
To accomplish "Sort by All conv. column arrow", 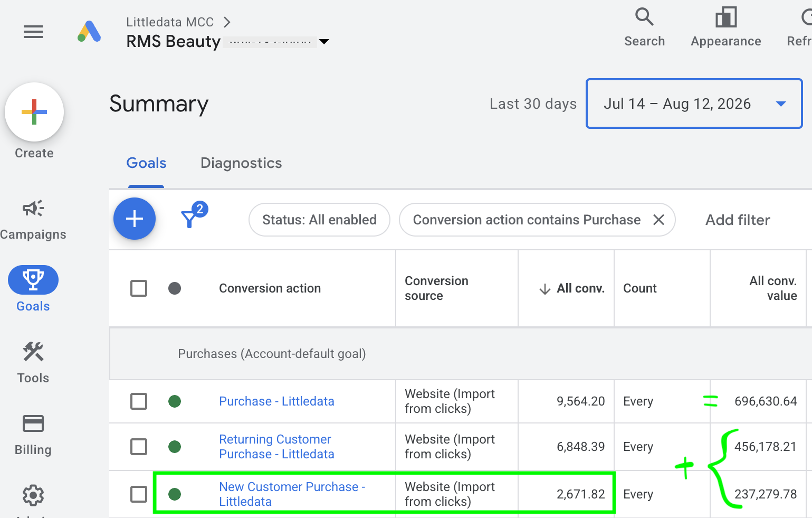I will point(545,289).
